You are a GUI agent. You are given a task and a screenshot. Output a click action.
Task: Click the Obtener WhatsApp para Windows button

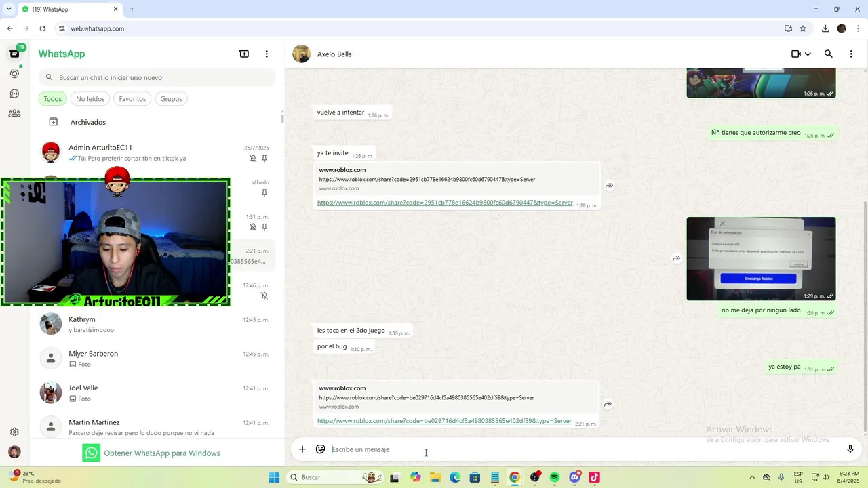click(151, 453)
